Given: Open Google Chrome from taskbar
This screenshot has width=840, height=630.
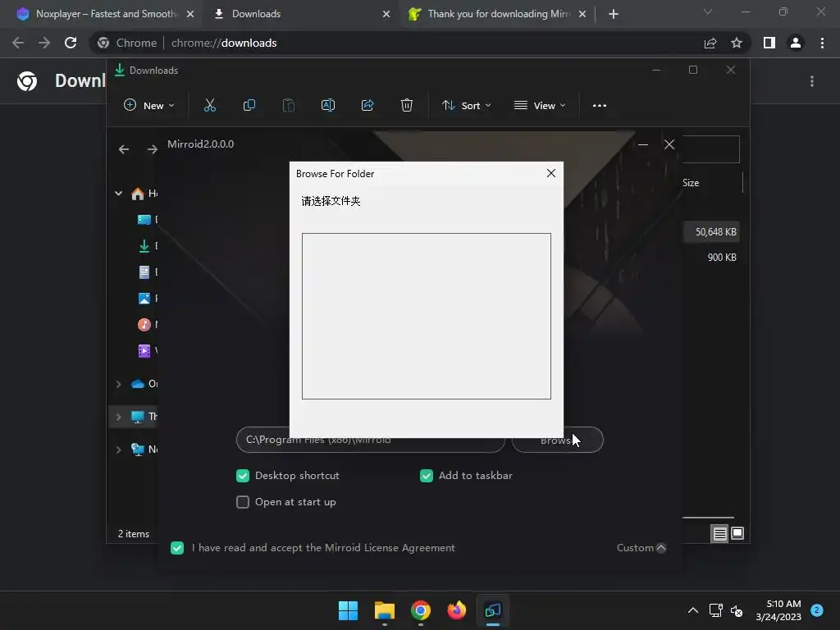Looking at the screenshot, I should pos(421,610).
